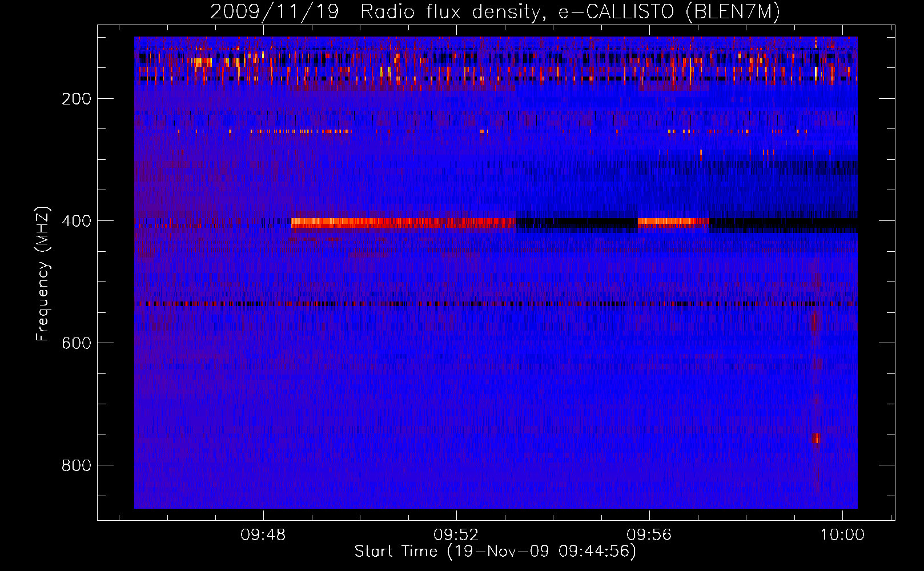
Task: Click the 09:56 time tick label
Action: coord(649,535)
